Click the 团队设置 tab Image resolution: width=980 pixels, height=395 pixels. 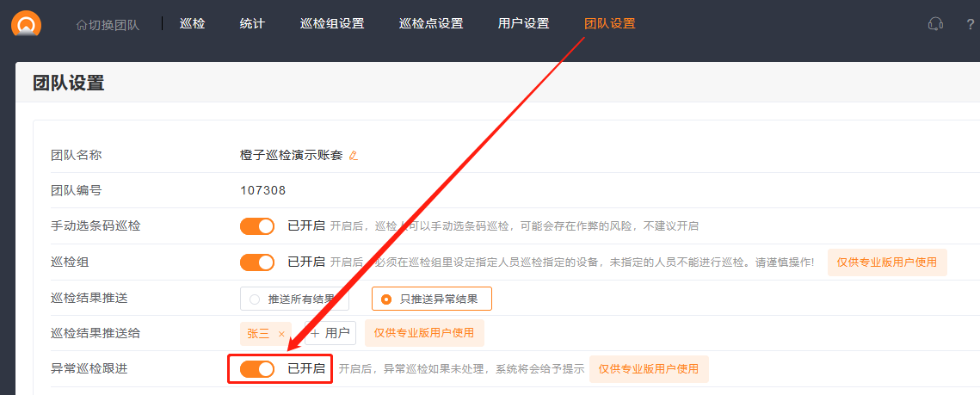pos(609,24)
